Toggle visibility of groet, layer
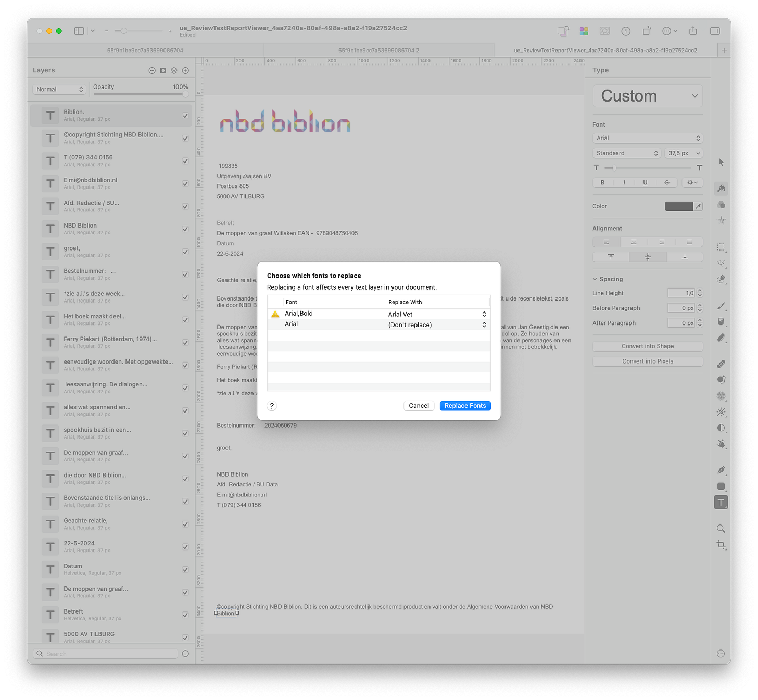Screen dimensions: 758x700 pyautogui.click(x=185, y=252)
